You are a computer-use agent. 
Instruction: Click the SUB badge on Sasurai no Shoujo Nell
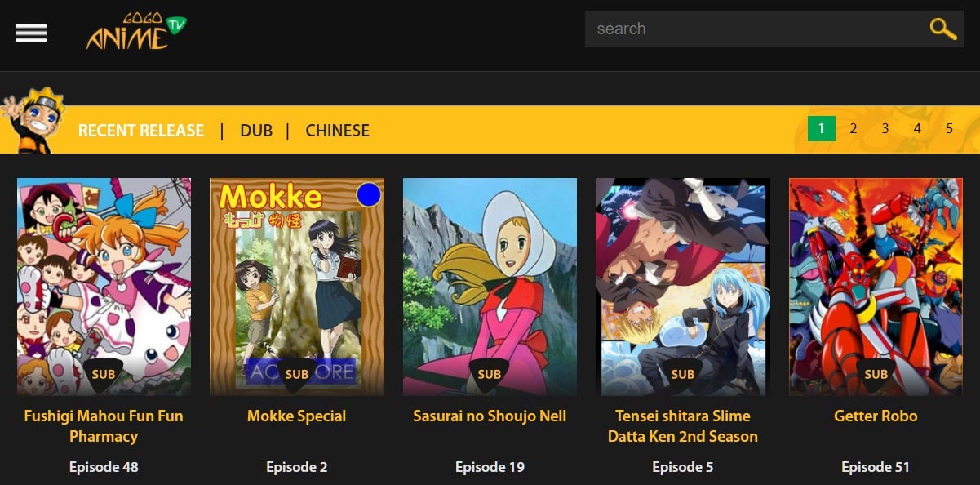490,374
